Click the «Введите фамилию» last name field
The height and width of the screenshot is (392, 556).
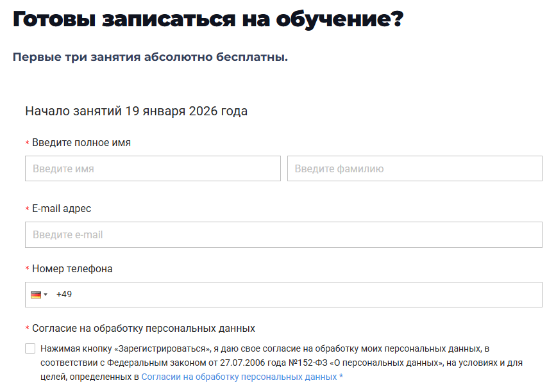coord(414,169)
